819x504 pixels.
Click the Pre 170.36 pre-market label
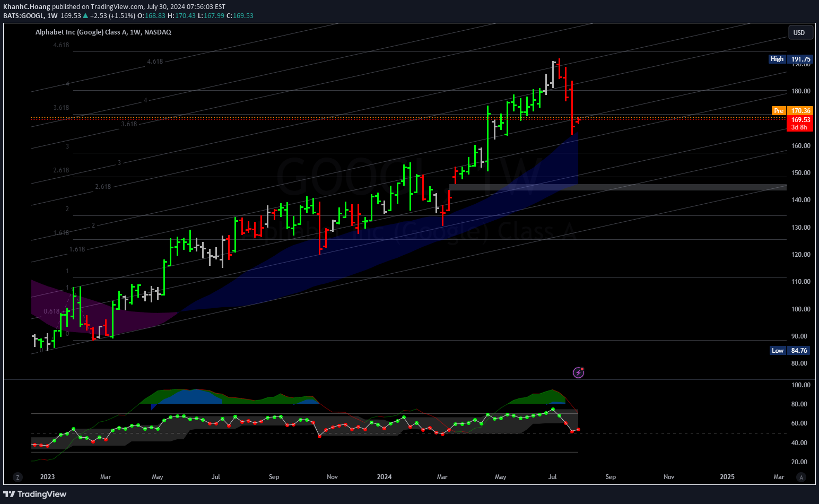(792, 110)
